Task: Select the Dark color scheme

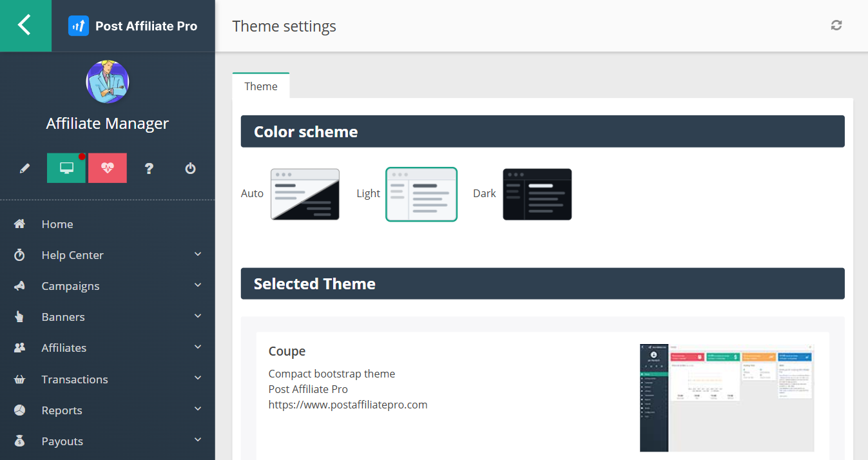Action: (537, 194)
